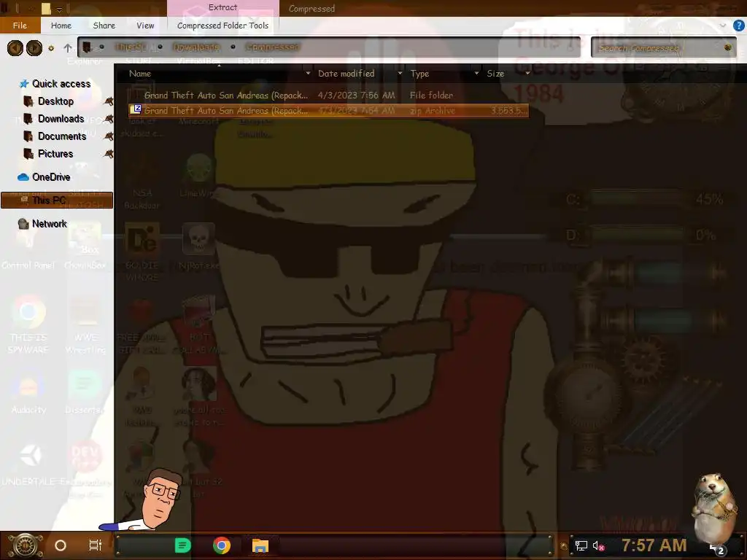Open the quick access toolbar dropdown arrow
This screenshot has width=747, height=560.
coord(60,9)
